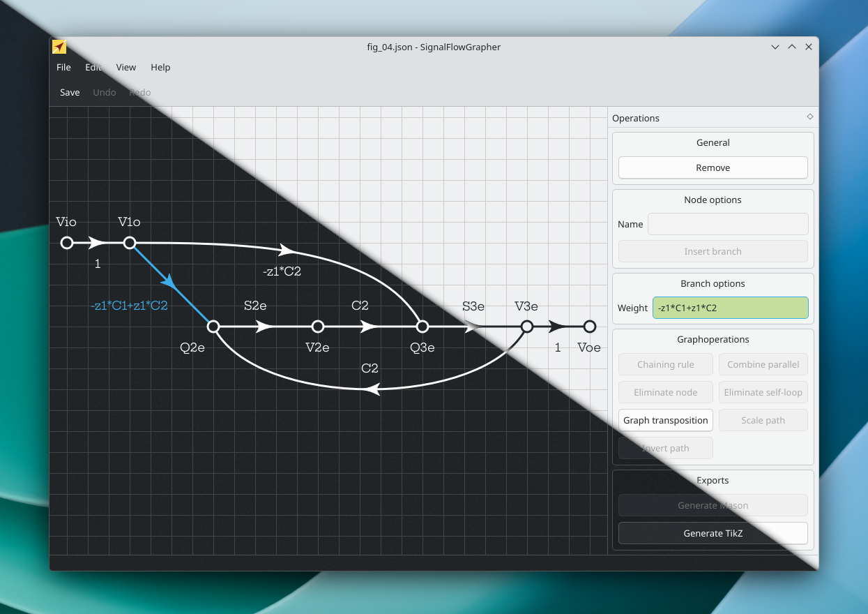868x614 pixels.
Task: Select the V3e node circle
Action: click(x=527, y=327)
